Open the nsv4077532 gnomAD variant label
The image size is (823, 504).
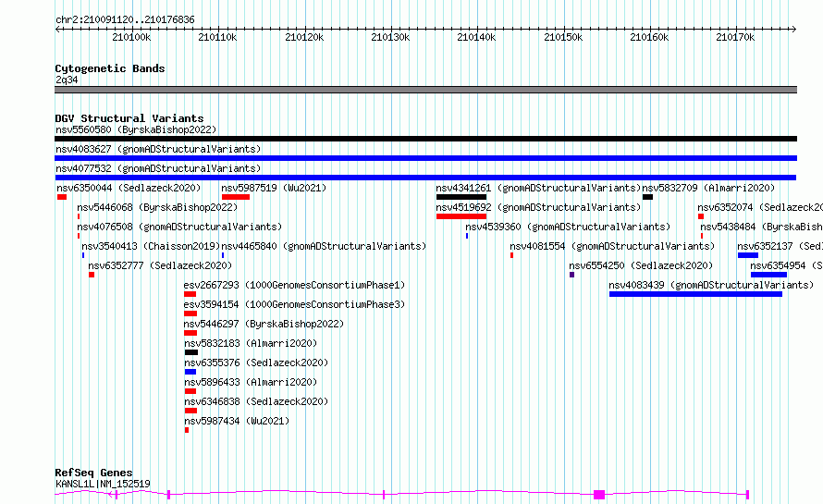tap(158, 168)
